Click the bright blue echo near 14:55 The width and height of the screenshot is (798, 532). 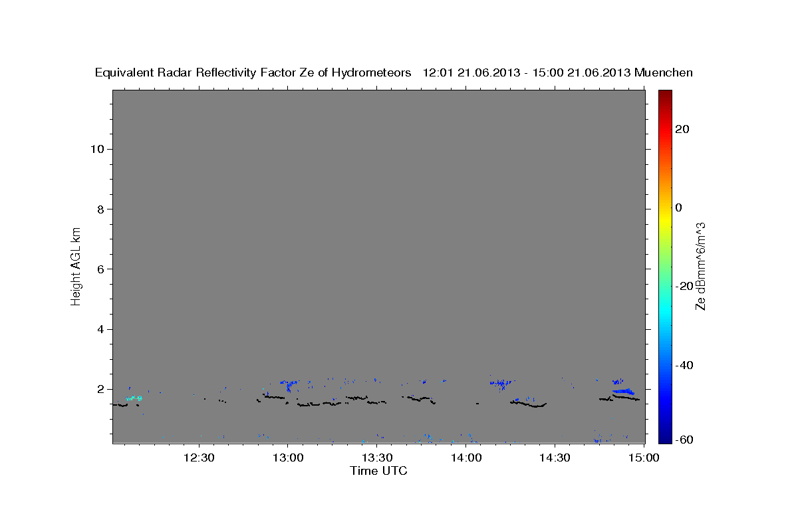624,392
